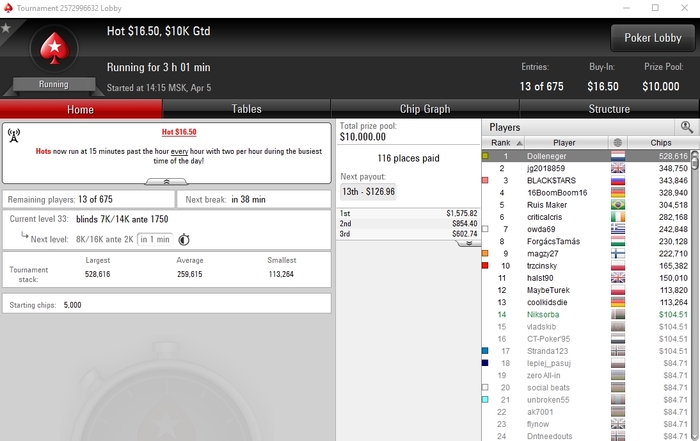The height and width of the screenshot is (441, 700).
Task: Toggle the label box beside social beats
Action: pos(485,387)
